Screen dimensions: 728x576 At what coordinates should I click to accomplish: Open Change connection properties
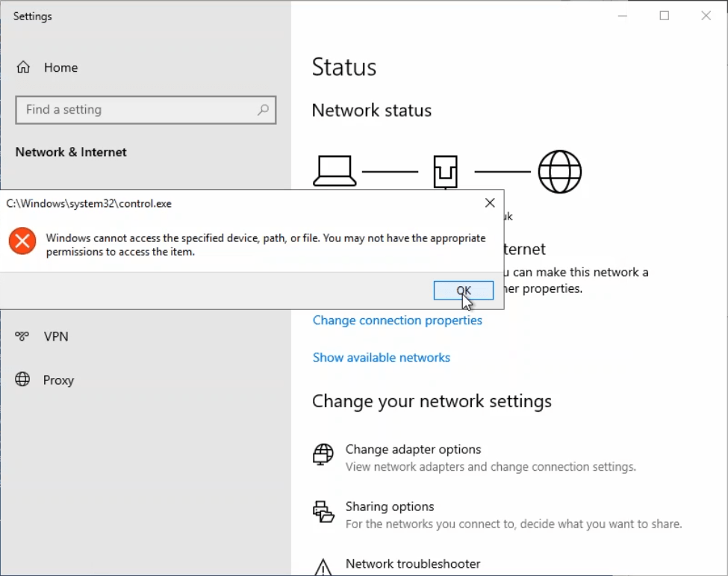[397, 320]
